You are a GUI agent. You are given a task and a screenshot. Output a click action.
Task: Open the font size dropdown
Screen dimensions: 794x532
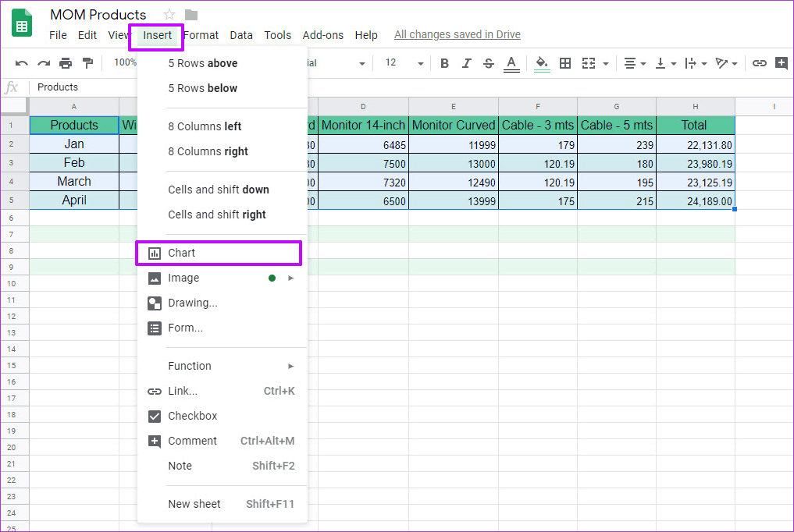click(404, 63)
